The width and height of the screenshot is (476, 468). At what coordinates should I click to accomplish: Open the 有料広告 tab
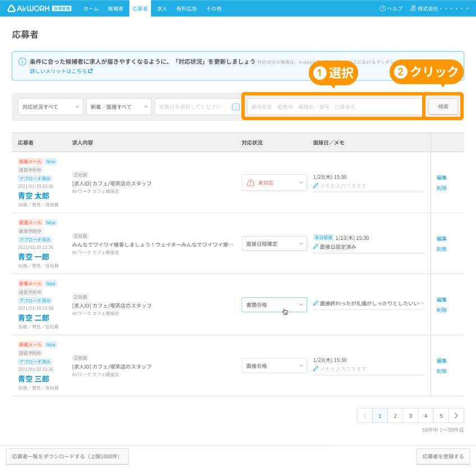click(186, 8)
